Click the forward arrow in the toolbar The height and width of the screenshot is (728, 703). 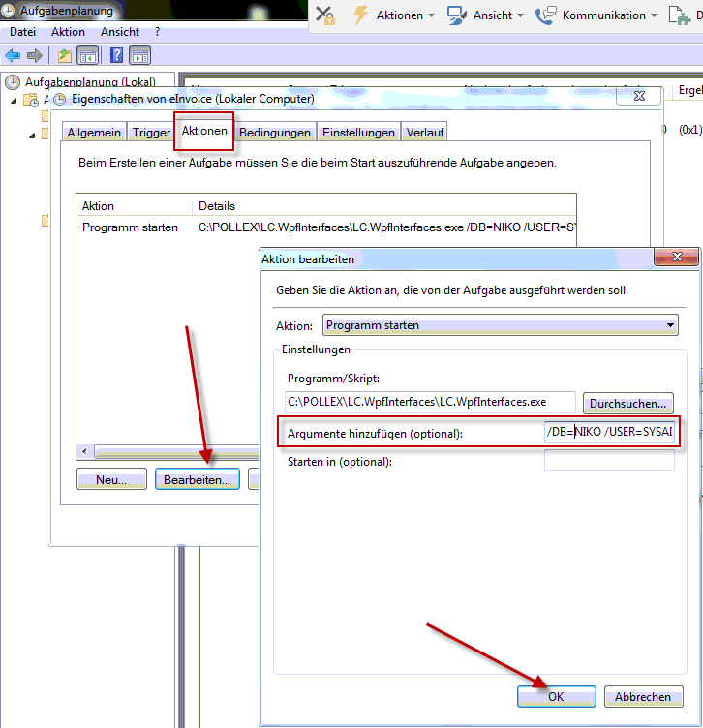click(x=35, y=55)
